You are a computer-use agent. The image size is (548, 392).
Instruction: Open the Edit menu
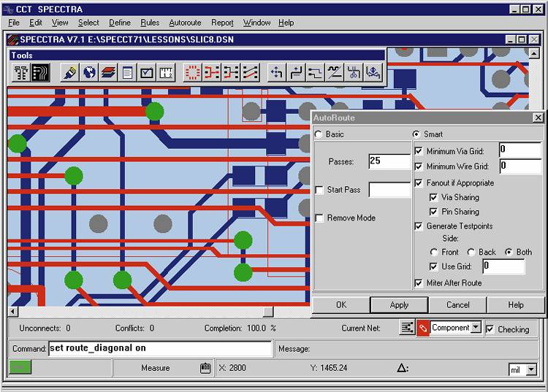(x=36, y=23)
